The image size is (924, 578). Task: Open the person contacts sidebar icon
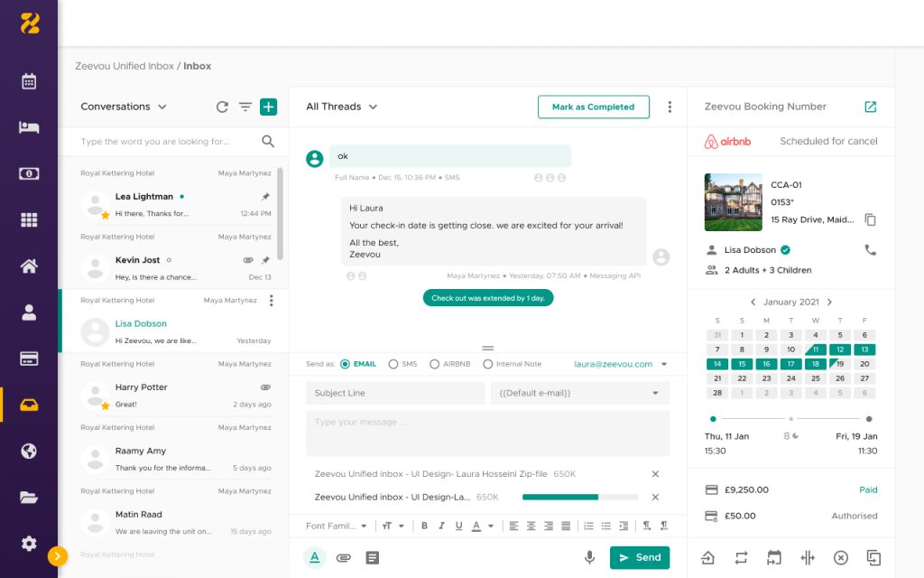[x=29, y=312]
